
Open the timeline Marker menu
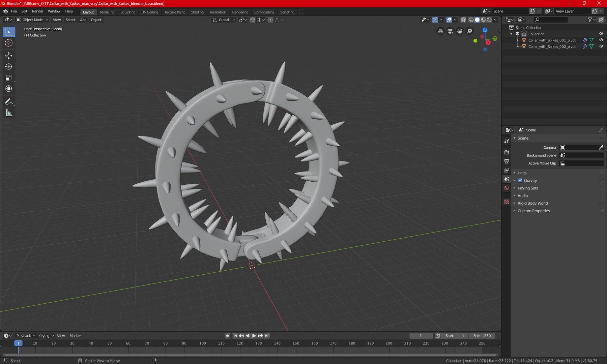(75, 336)
